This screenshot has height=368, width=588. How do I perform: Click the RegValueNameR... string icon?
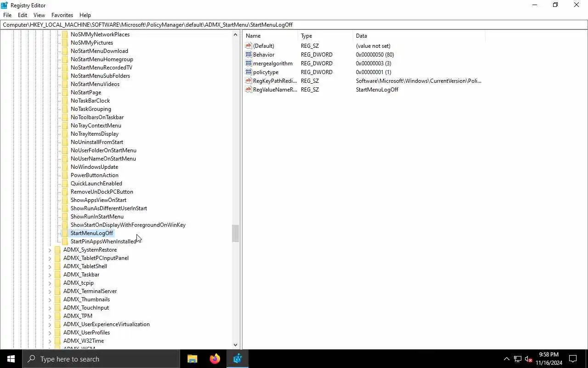tap(249, 89)
